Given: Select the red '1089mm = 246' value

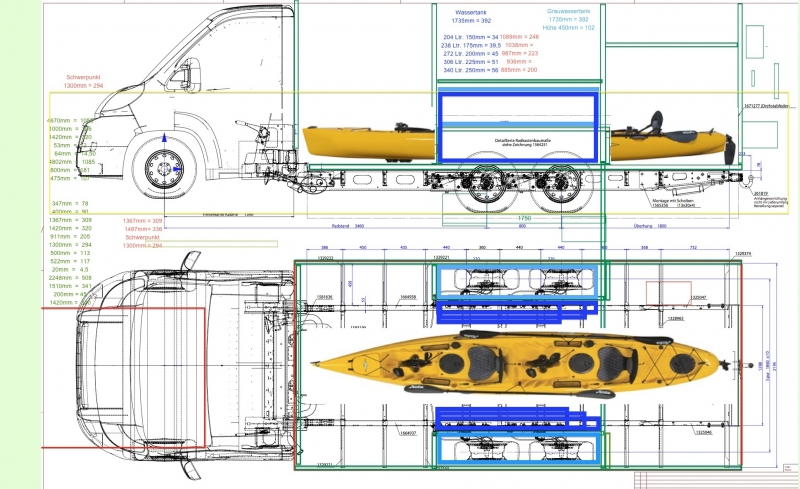Looking at the screenshot, I should 519,37.
